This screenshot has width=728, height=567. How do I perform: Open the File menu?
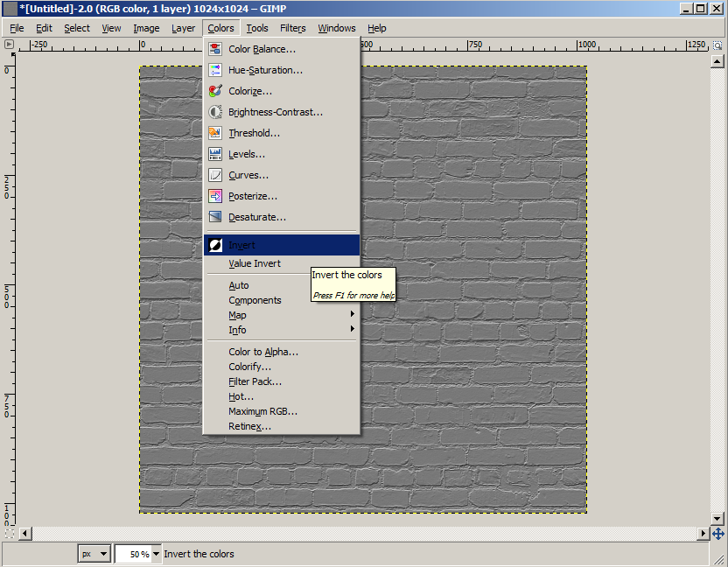click(17, 28)
